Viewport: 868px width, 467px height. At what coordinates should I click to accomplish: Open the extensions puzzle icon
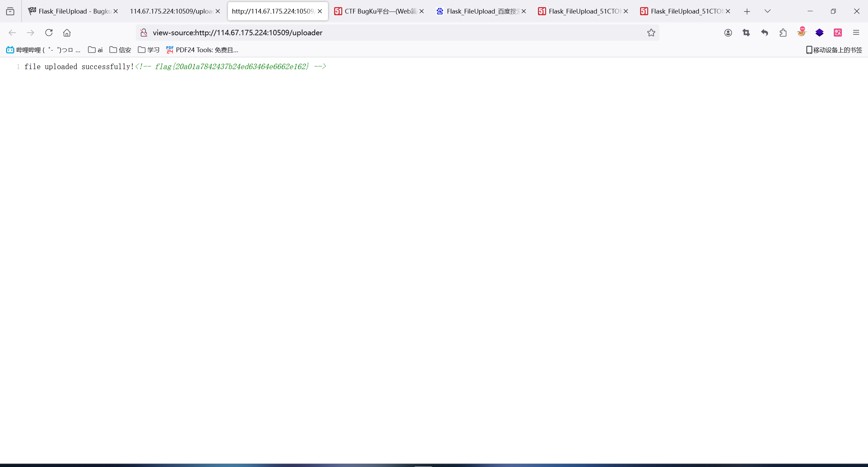point(783,33)
